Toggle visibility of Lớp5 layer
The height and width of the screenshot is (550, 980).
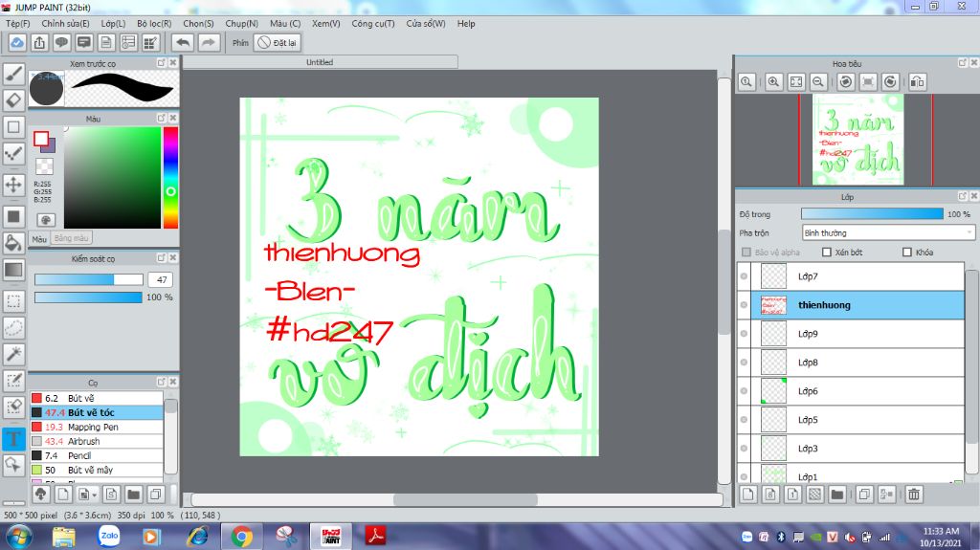point(744,419)
